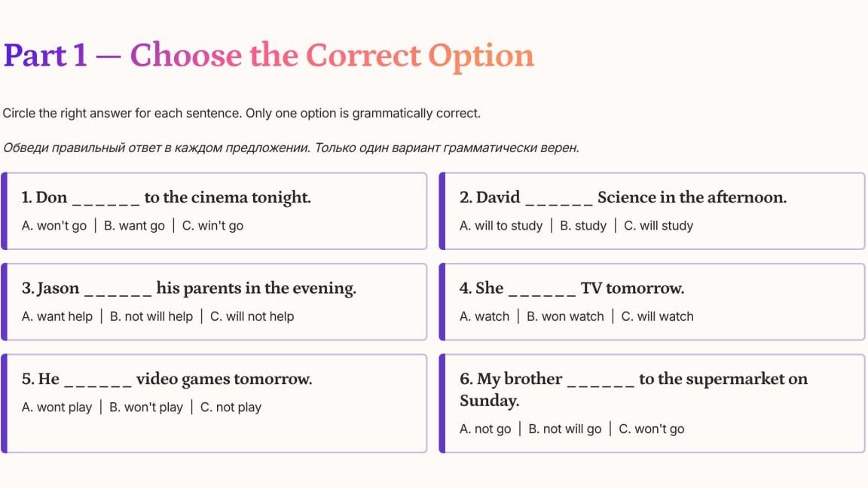868x488 pixels.
Task: Select A. will to study for David
Action: (501, 226)
